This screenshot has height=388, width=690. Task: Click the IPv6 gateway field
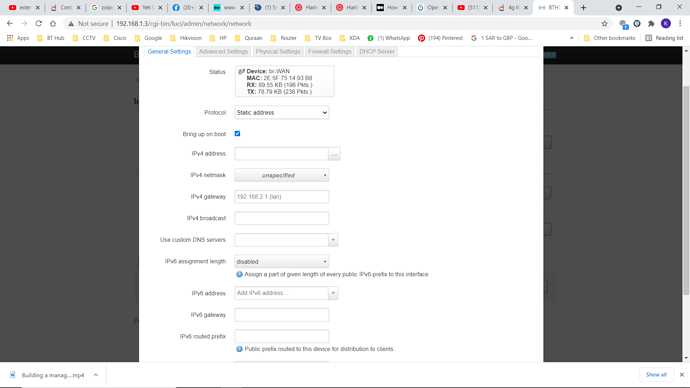pos(282,315)
